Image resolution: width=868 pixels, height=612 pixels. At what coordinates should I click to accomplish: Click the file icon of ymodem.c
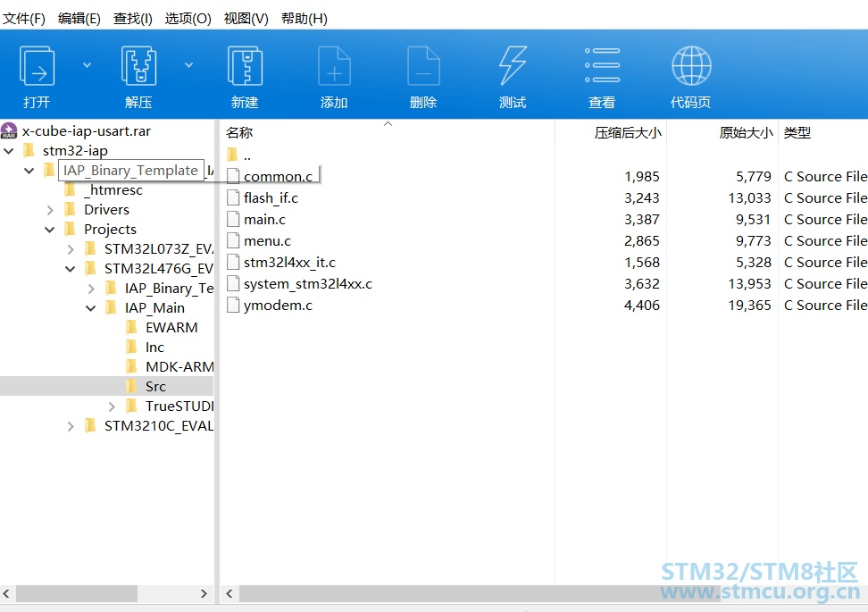[233, 306]
